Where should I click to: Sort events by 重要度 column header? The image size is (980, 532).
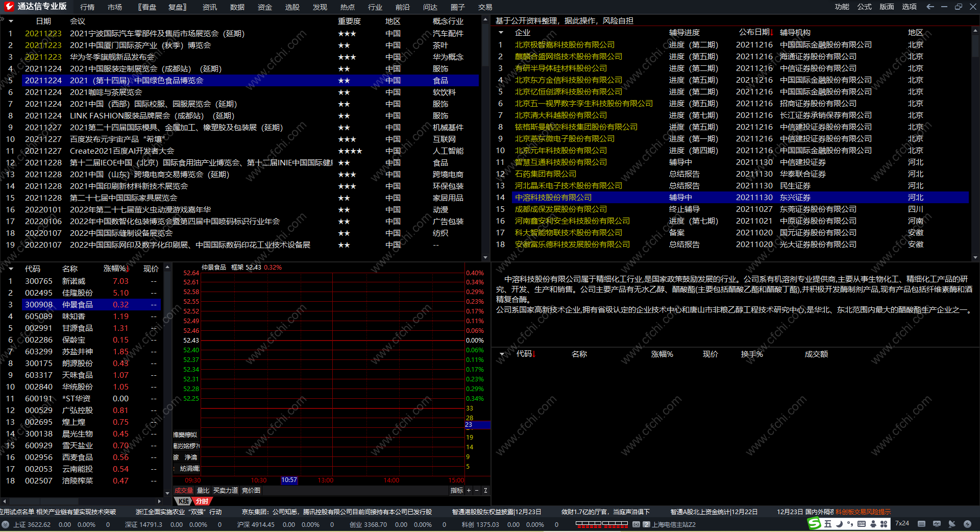(349, 21)
